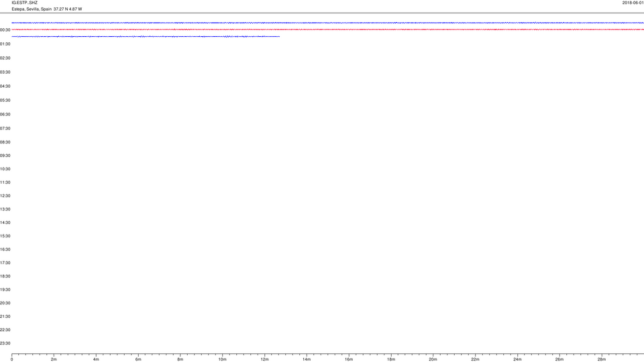Click the 06:30 time row label
644x362 pixels.
point(5,115)
